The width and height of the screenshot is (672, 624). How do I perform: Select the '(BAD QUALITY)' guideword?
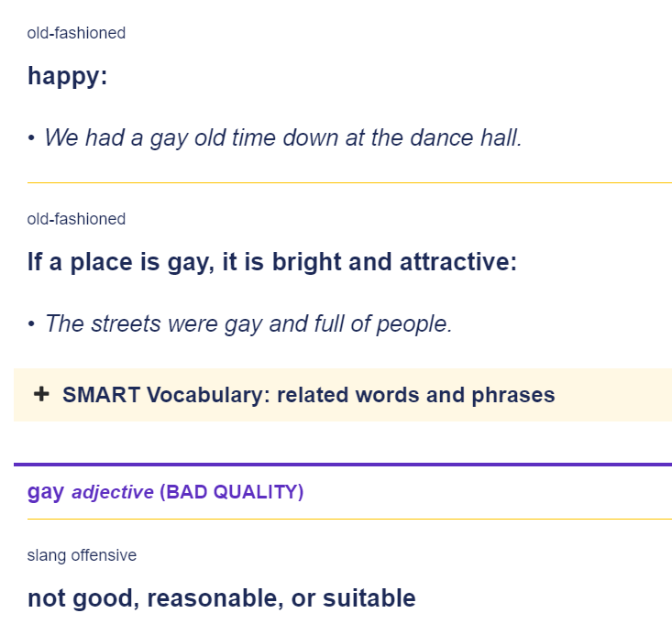click(x=231, y=492)
